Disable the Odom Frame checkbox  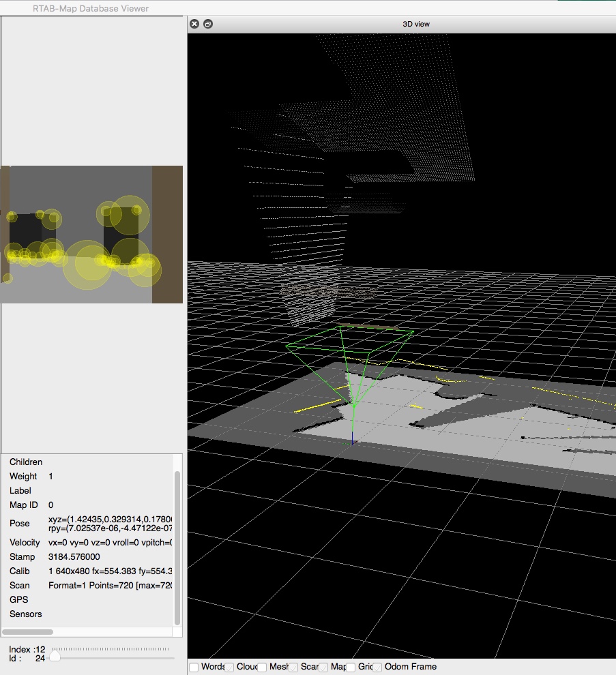(376, 667)
